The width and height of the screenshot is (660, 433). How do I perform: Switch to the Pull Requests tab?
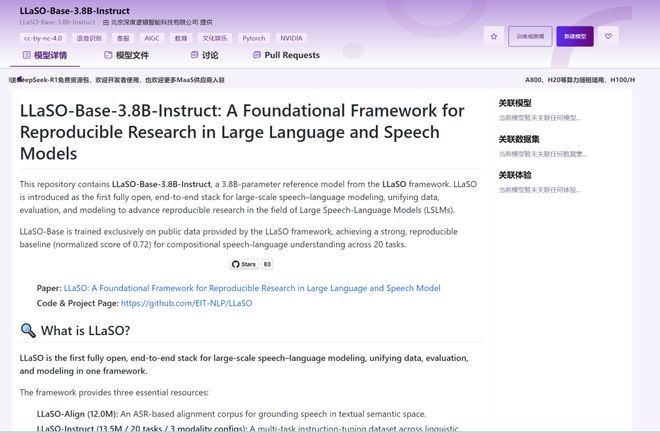click(x=292, y=56)
